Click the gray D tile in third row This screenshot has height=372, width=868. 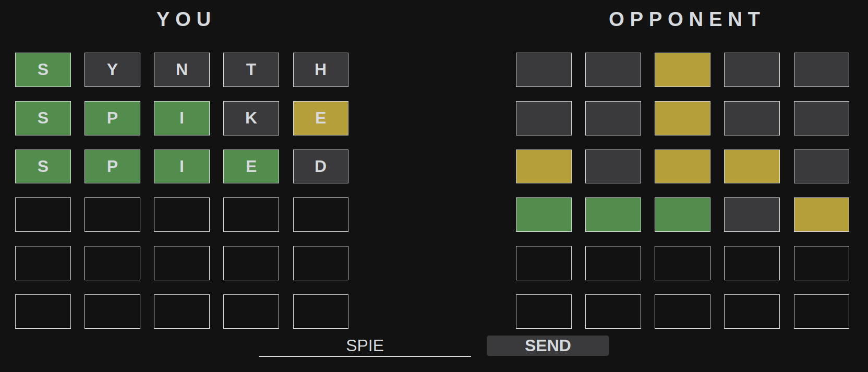point(320,166)
